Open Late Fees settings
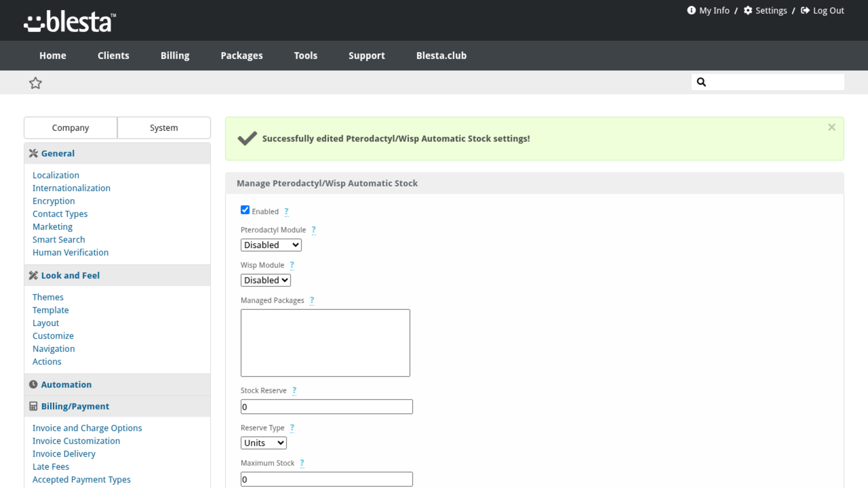This screenshot has height=488, width=868. coord(51,467)
